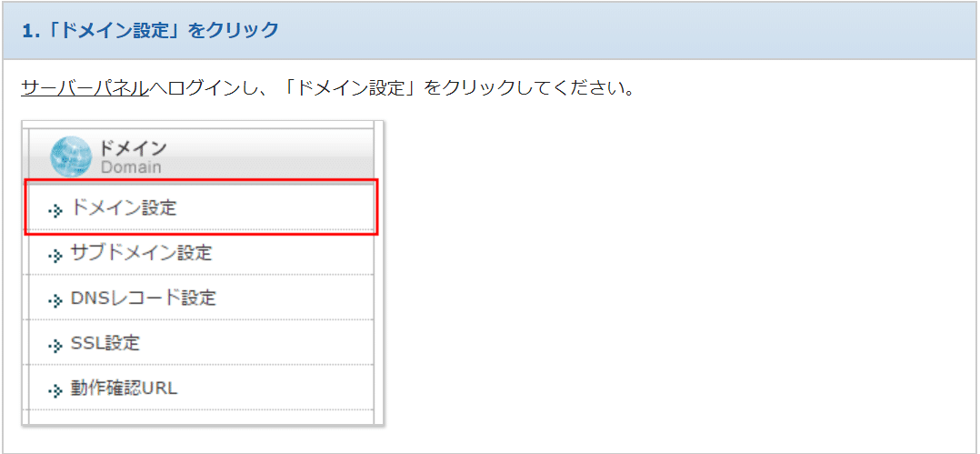Choose the 動作確認URL menu item
Image resolution: width=980 pixels, height=454 pixels.
coord(124,388)
